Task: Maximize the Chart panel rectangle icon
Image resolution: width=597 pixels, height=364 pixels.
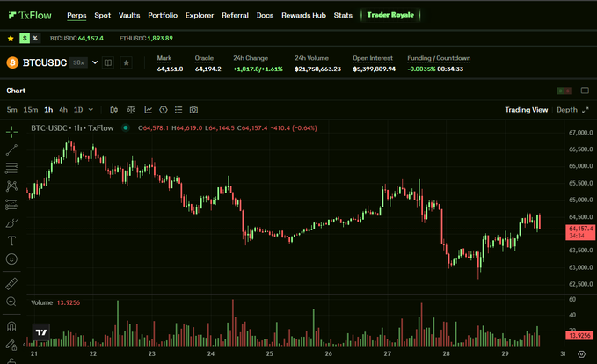Action: tap(585, 91)
